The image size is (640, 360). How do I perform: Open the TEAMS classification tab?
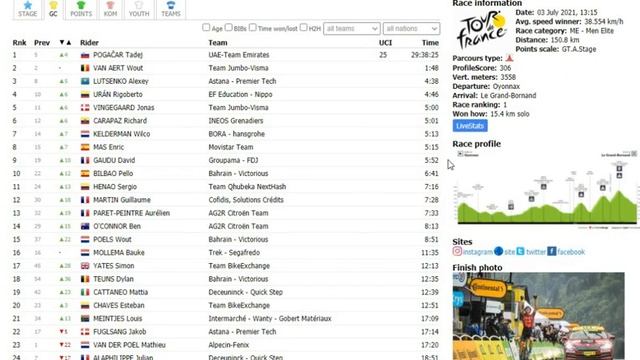[171, 9]
